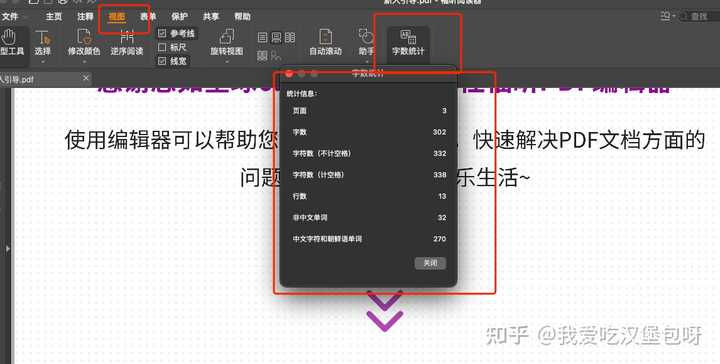Viewport: 720px width, 364px height.
Task: Switch to the View (视图) tab
Action: pos(117,17)
